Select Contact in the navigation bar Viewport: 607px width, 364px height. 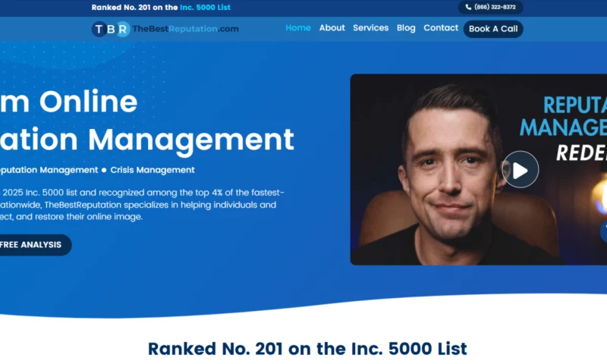(x=440, y=28)
